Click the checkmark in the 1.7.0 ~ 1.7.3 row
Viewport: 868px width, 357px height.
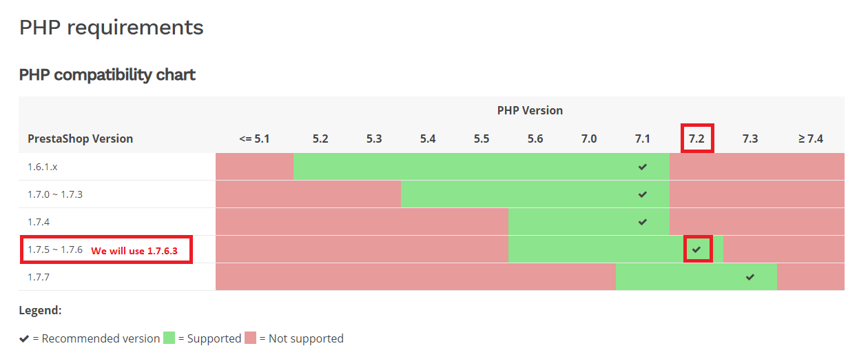(643, 194)
